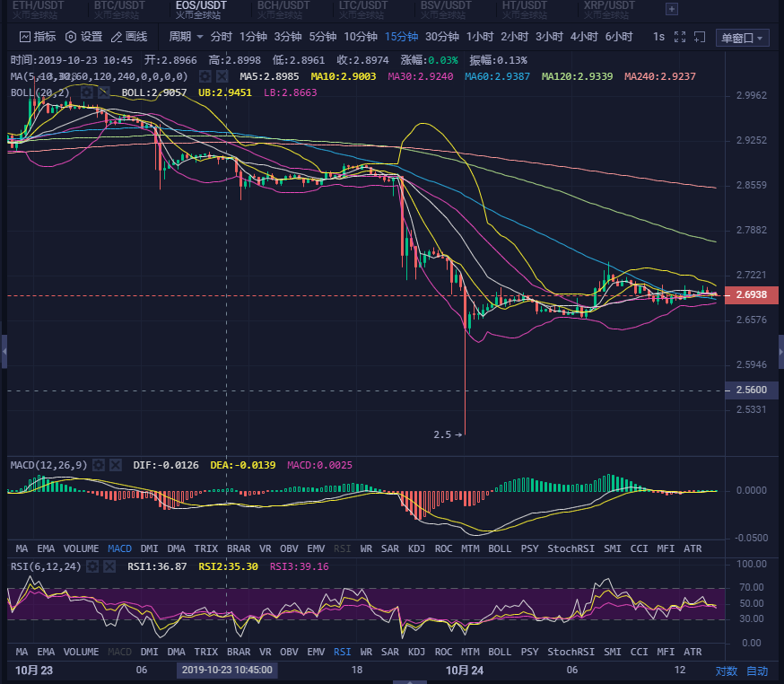
Task: Expand the left side panel handle
Action: point(3,350)
